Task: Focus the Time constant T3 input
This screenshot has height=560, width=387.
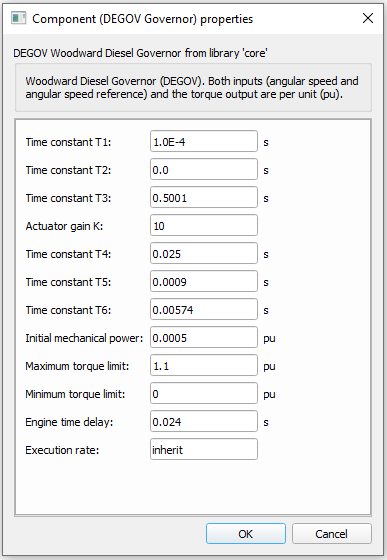Action: (x=204, y=198)
